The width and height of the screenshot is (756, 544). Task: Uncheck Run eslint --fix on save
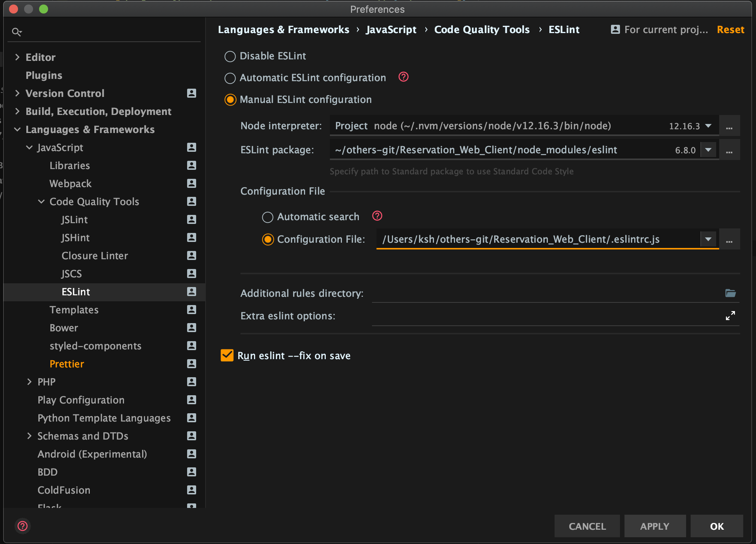(x=227, y=355)
